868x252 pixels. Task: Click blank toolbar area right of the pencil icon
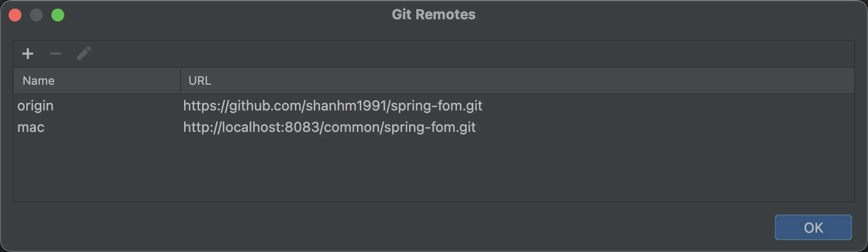(x=428, y=54)
